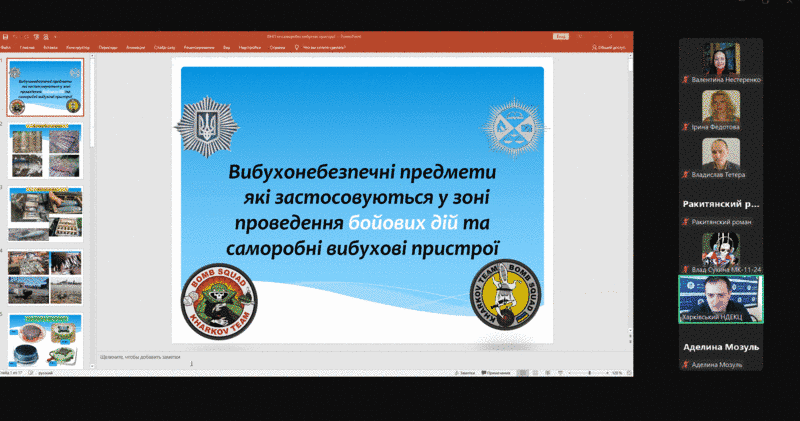Switch to Normal view icon in status bar
800x421 pixels.
click(x=523, y=373)
